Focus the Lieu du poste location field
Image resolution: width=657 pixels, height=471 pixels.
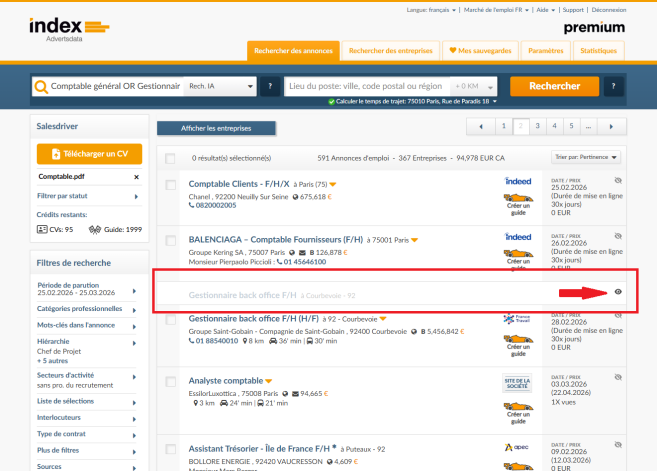coord(367,86)
